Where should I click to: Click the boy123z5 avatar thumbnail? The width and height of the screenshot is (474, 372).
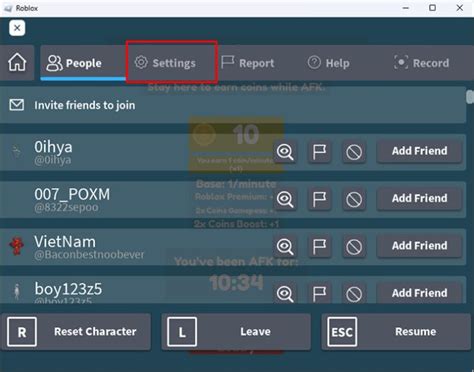(x=17, y=292)
